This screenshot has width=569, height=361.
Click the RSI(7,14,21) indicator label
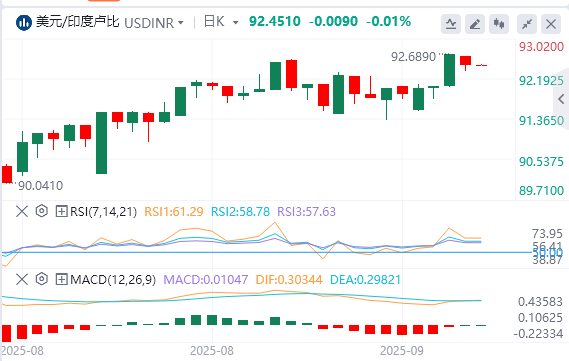click(103, 211)
